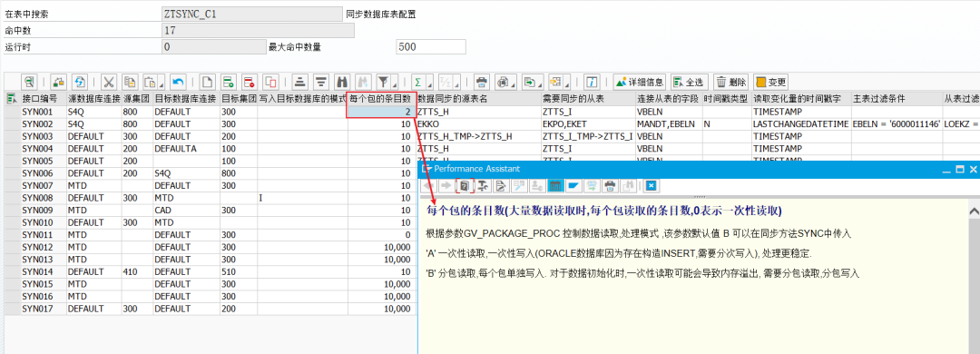
Task: Click the Export icon in the ALV toolbar
Action: point(529,82)
